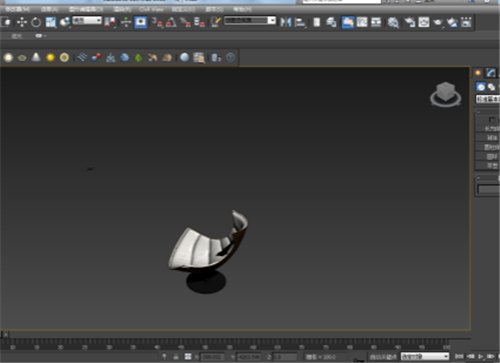Click the cone spotlight icon

click(x=36, y=58)
